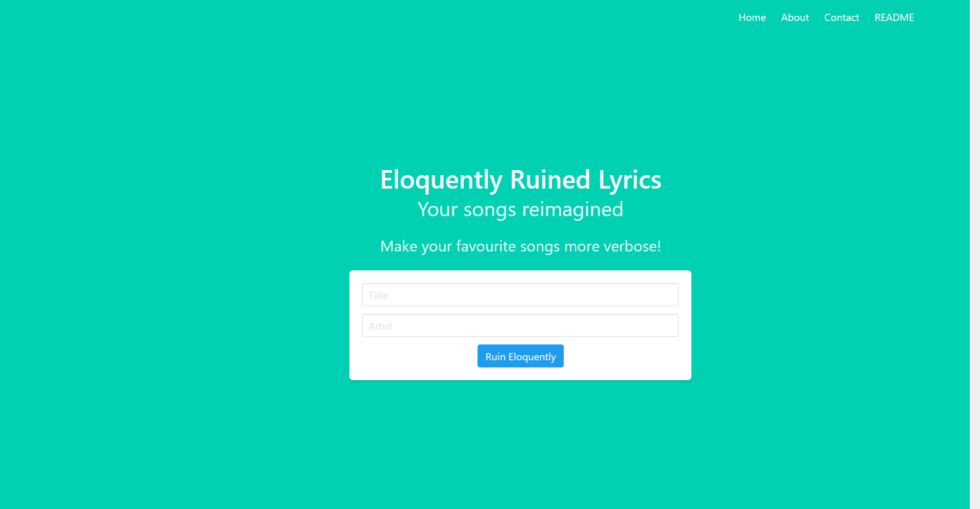Click inside the Title input field
The image size is (980, 509).
pos(520,294)
